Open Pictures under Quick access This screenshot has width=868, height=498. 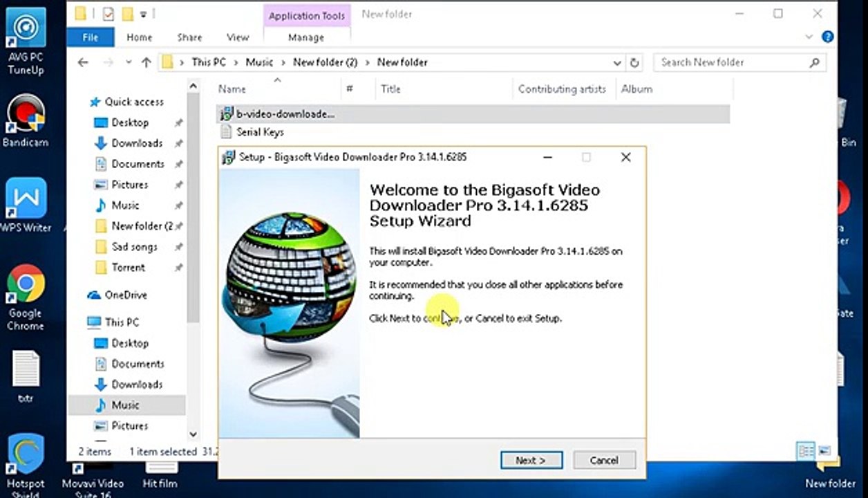[x=129, y=185]
